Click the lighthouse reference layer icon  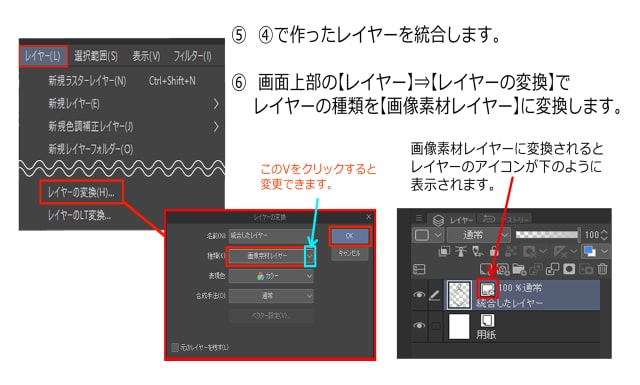point(461,251)
